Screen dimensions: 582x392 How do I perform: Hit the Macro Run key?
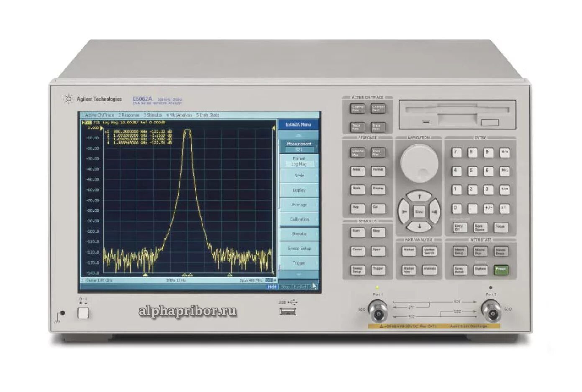480,251
